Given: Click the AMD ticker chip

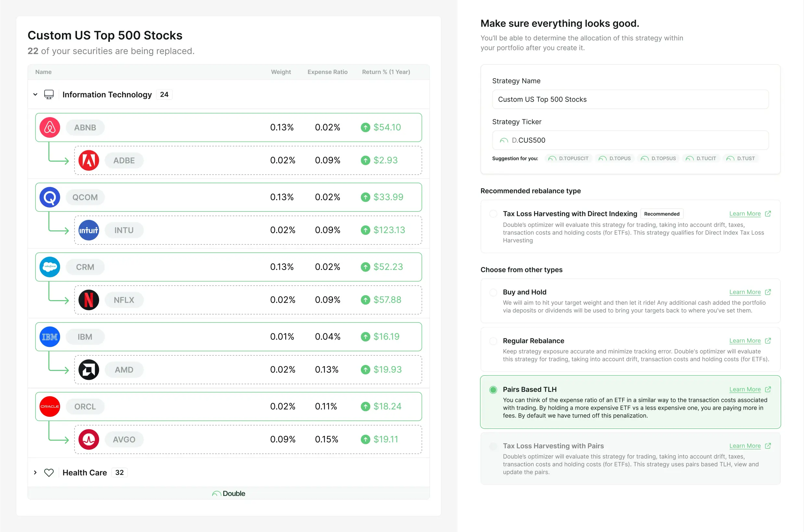Looking at the screenshot, I should (124, 369).
